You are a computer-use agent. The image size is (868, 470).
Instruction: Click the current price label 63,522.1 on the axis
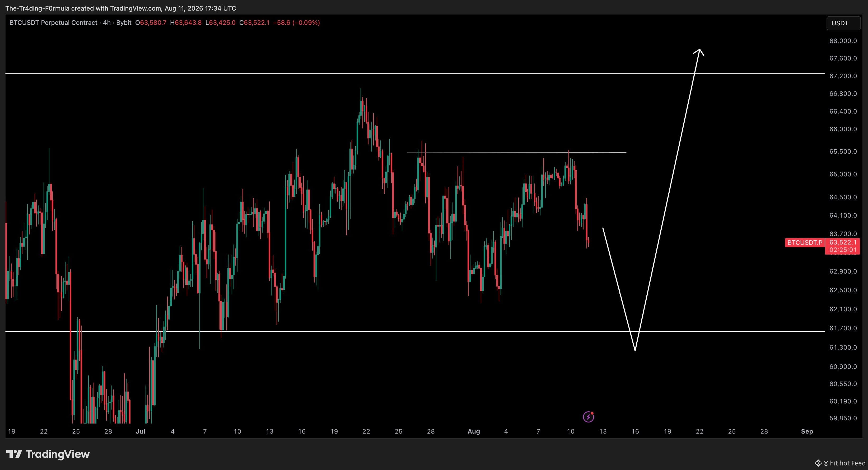(843, 242)
